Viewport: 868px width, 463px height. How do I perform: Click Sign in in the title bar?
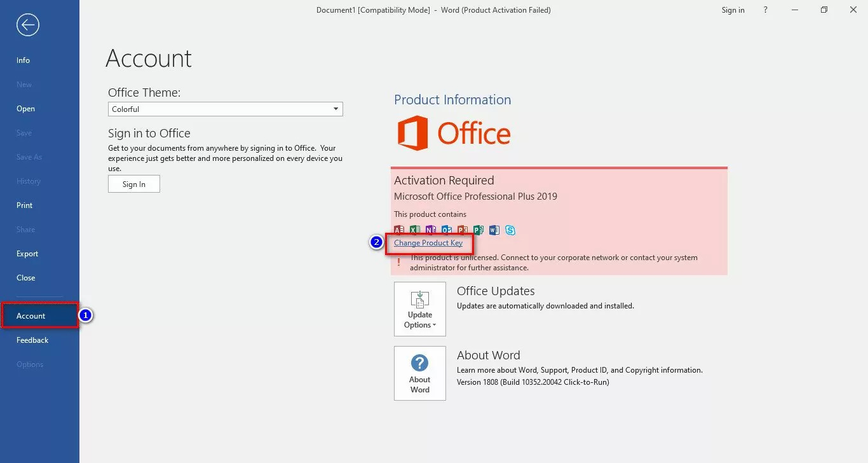733,10
